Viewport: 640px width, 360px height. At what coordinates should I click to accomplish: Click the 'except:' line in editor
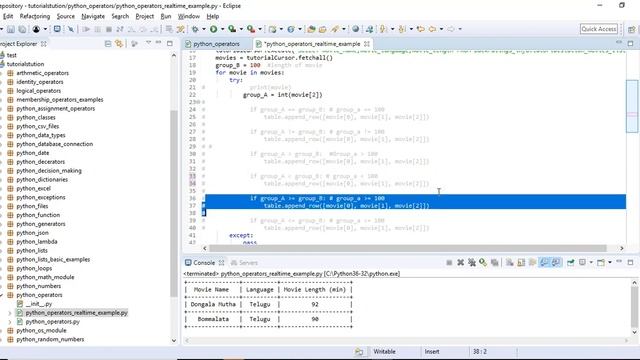click(x=241, y=236)
